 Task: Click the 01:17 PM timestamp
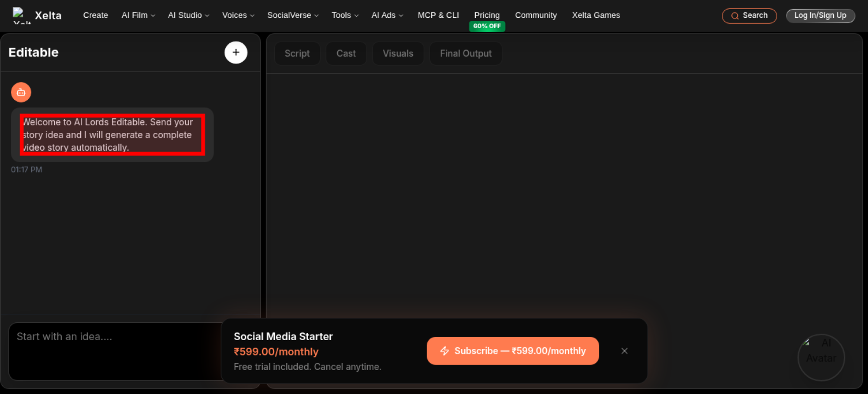coord(26,170)
